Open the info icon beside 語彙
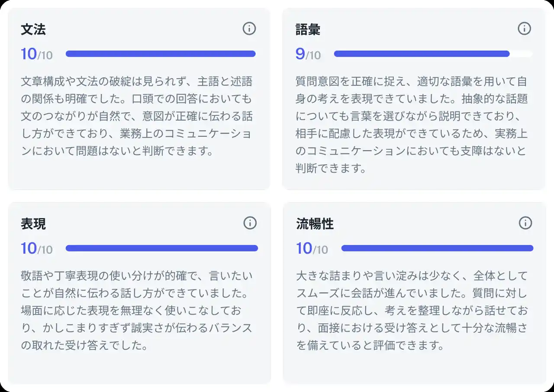Image resolution: width=554 pixels, height=392 pixels. (x=524, y=29)
